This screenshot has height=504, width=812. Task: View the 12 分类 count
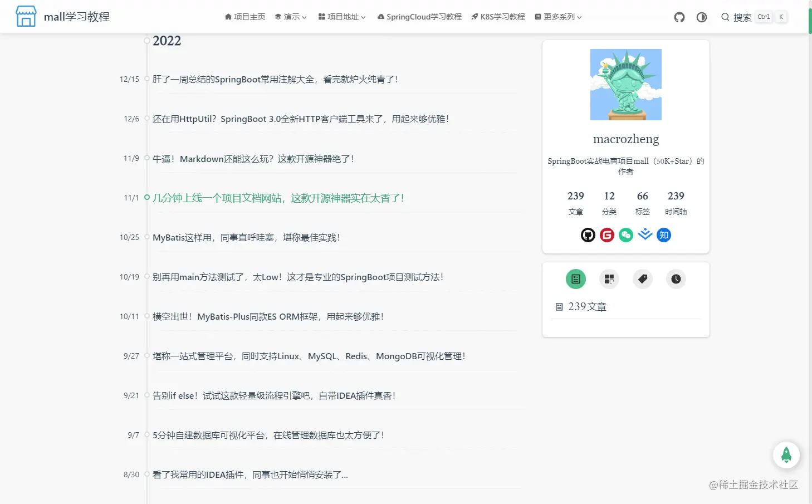609,203
